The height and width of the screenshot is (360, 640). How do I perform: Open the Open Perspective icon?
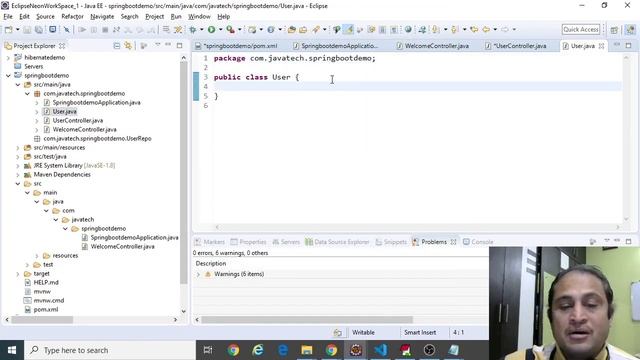click(x=614, y=29)
